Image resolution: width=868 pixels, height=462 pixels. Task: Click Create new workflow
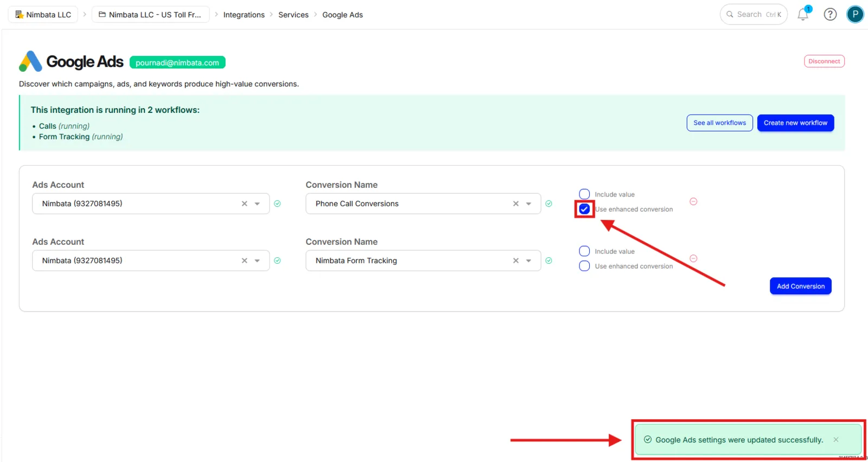(x=795, y=123)
